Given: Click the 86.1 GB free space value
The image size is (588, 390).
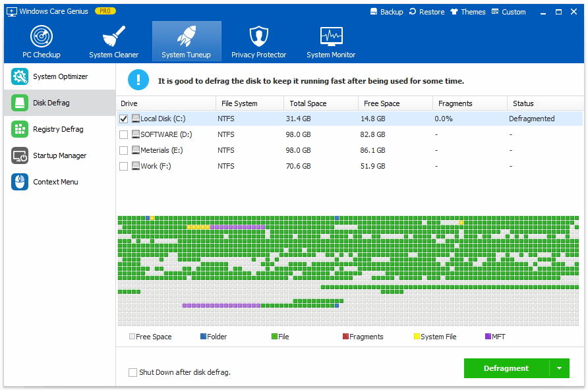Looking at the screenshot, I should (372, 150).
